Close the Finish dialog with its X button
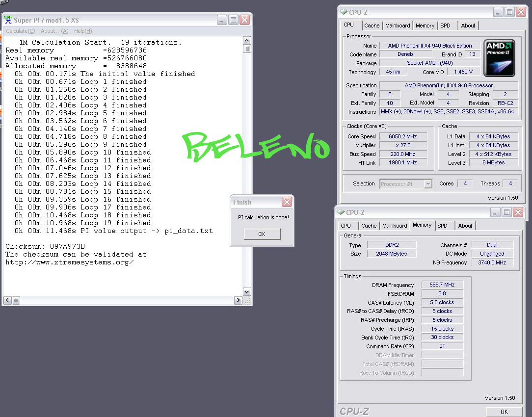Image resolution: width=532 pixels, height=417 pixels. tap(287, 202)
